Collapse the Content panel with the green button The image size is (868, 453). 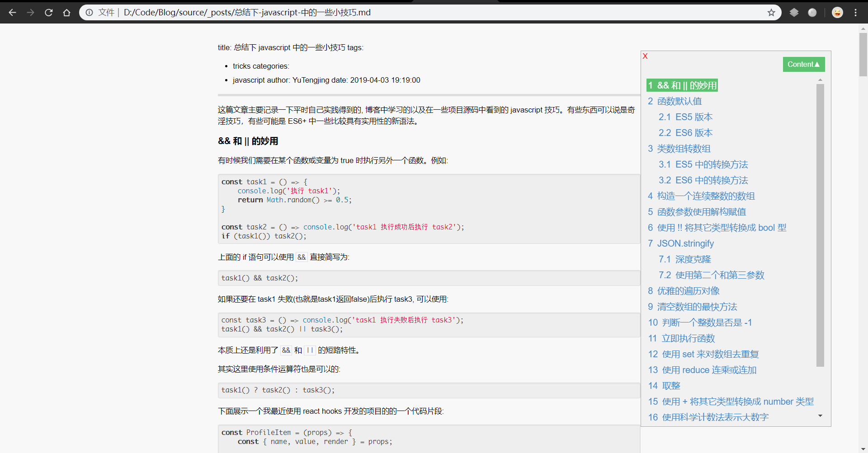804,64
